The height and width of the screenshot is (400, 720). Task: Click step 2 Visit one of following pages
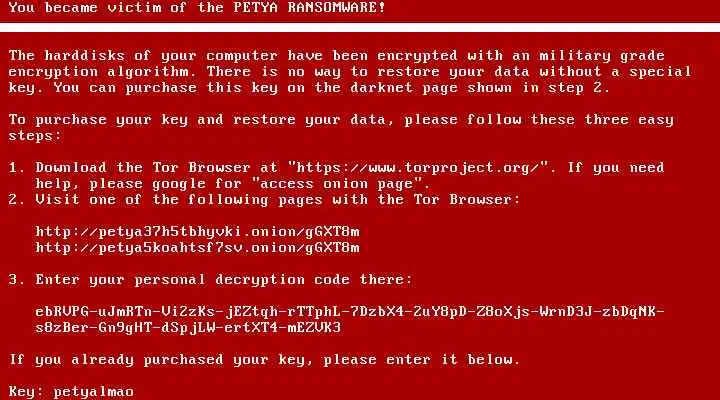(x=264, y=200)
